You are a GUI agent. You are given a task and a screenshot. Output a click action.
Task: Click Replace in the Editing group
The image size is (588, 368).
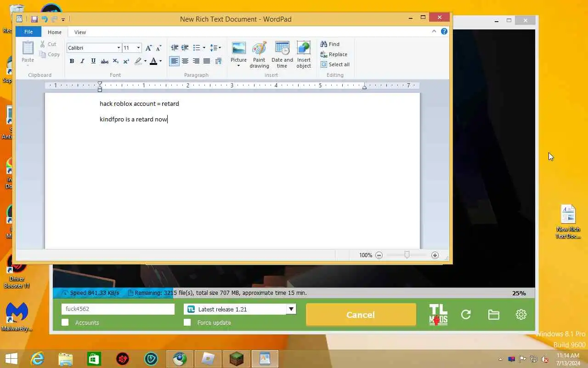(x=334, y=54)
